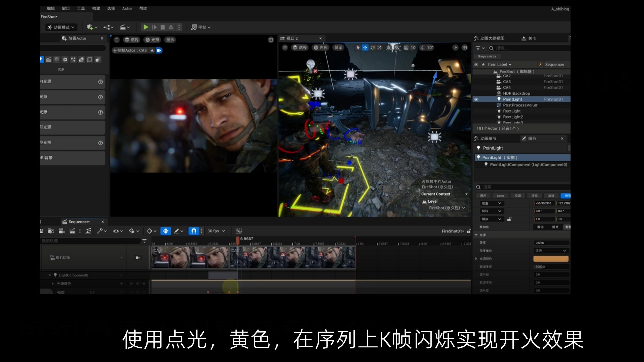Open the hamburger options menu of the left viewport

tap(116, 40)
